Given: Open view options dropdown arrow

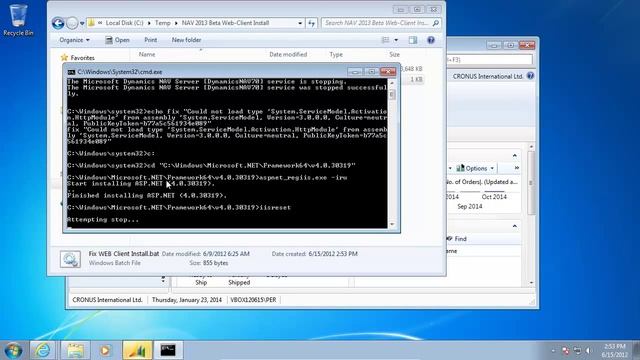Looking at the screenshot, I should point(396,40).
